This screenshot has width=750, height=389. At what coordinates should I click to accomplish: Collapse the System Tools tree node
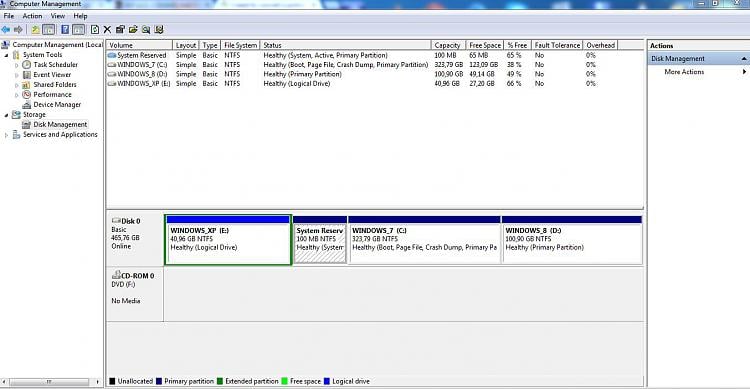tap(6, 55)
